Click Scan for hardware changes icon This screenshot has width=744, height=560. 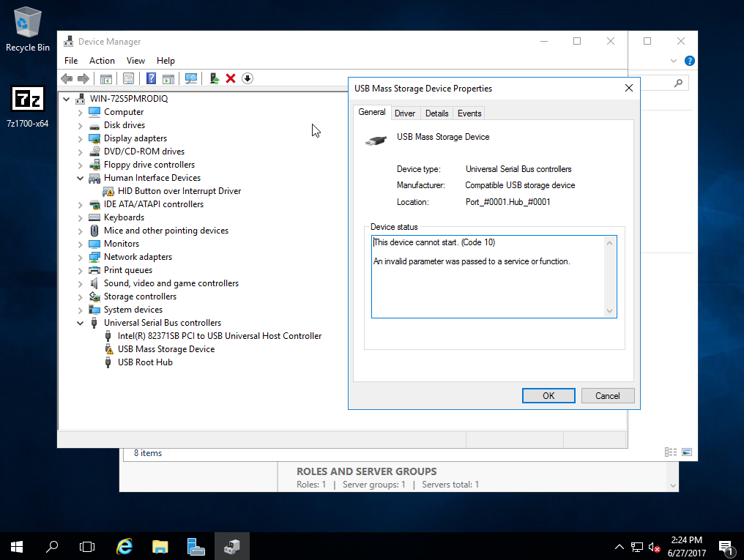(191, 78)
